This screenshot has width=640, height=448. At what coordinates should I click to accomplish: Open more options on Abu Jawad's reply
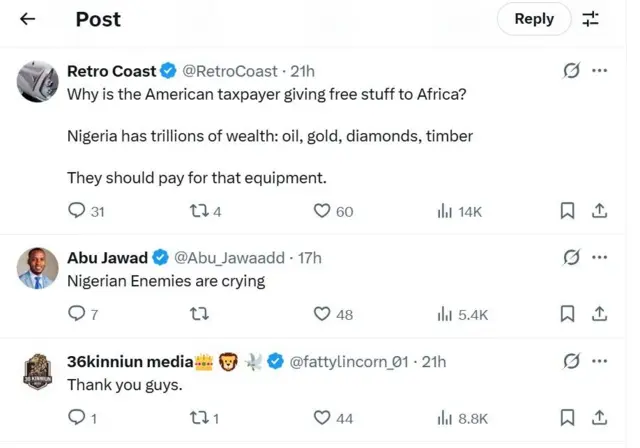[600, 257]
